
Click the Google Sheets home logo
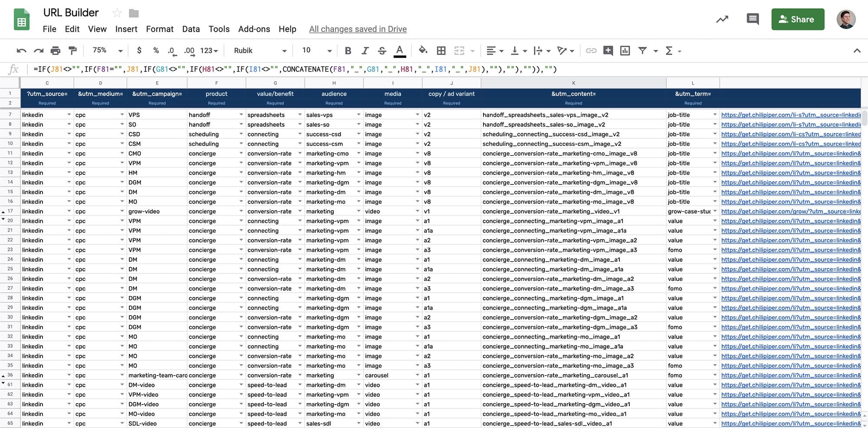(22, 20)
